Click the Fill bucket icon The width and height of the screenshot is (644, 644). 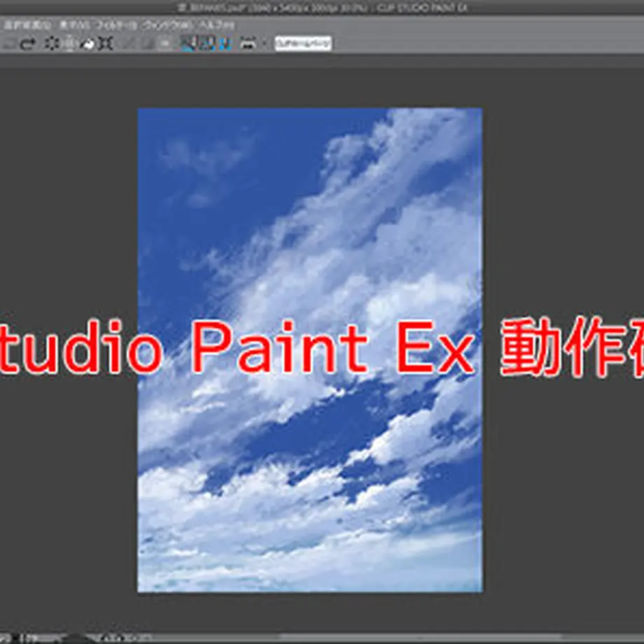tap(87, 43)
